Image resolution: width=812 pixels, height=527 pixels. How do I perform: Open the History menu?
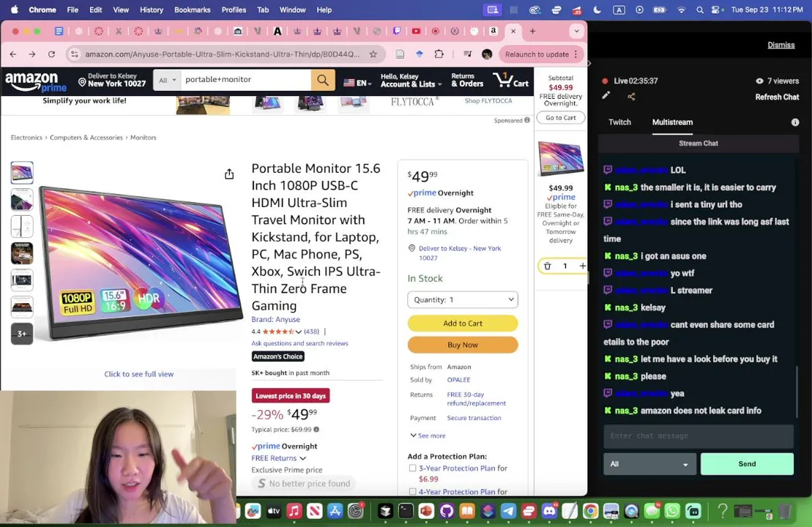152,10
